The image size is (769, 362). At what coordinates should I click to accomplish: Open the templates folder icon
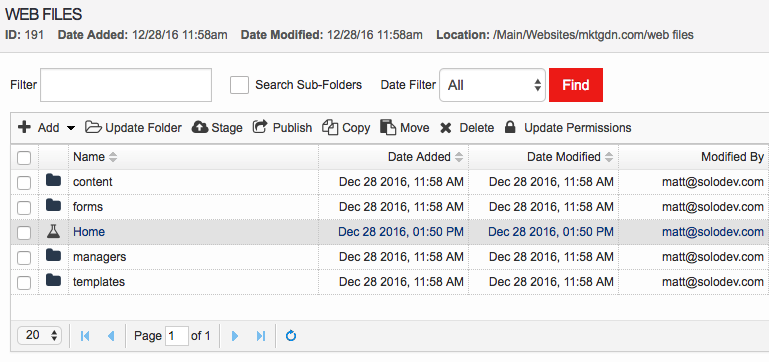pyautogui.click(x=53, y=281)
